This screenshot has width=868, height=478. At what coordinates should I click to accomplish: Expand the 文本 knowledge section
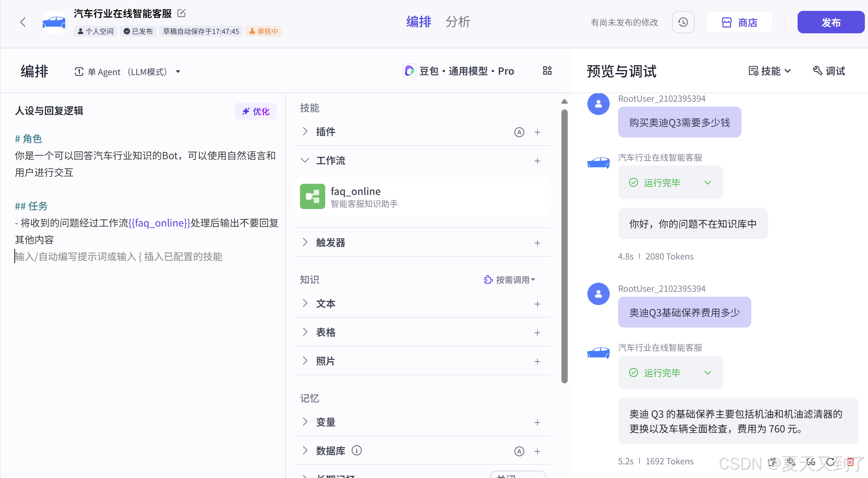(305, 303)
